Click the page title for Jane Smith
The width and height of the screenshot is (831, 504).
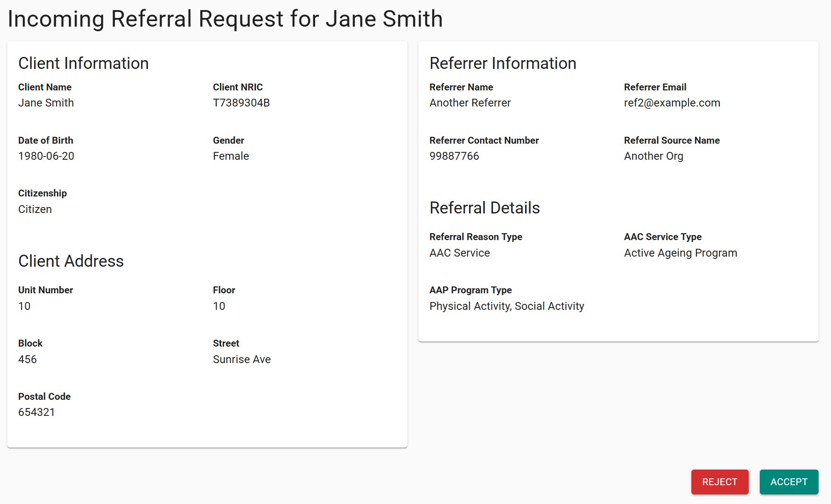[225, 19]
